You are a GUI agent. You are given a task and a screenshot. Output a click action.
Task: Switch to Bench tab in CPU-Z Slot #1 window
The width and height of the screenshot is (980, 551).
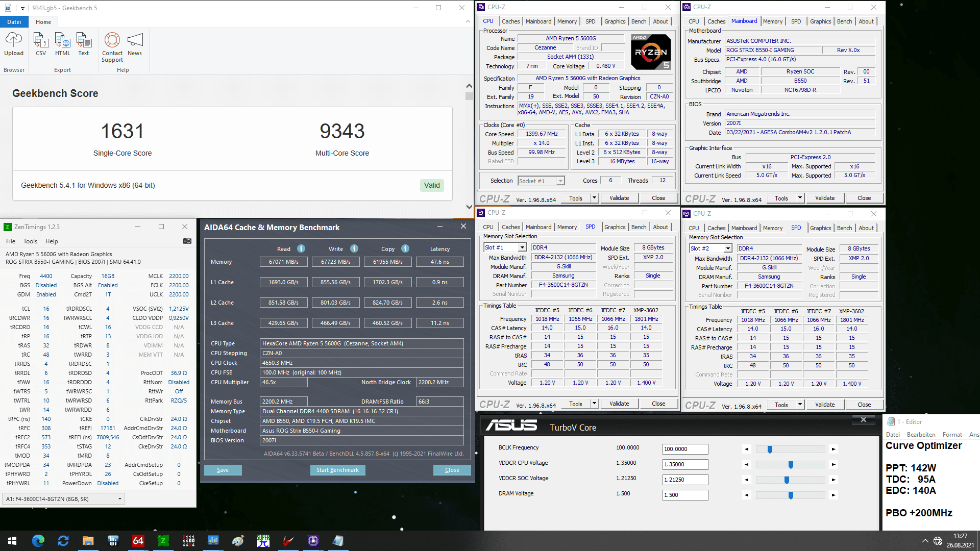tap(639, 227)
